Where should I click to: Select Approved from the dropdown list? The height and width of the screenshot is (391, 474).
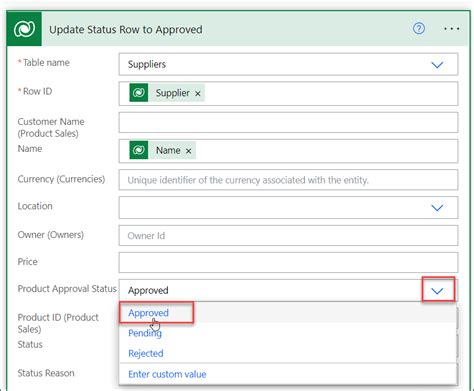[149, 313]
